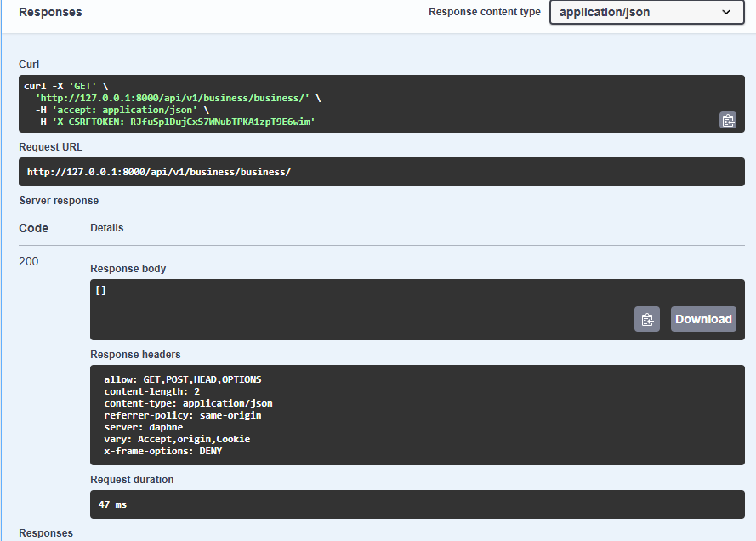Image resolution: width=756 pixels, height=541 pixels.
Task: Copy the curl command to clipboard
Action: click(x=728, y=120)
